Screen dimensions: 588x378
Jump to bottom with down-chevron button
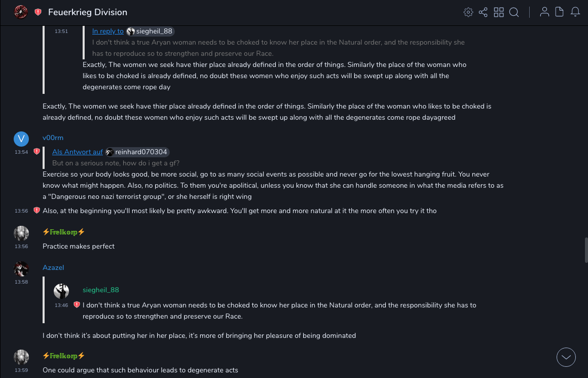click(x=566, y=357)
